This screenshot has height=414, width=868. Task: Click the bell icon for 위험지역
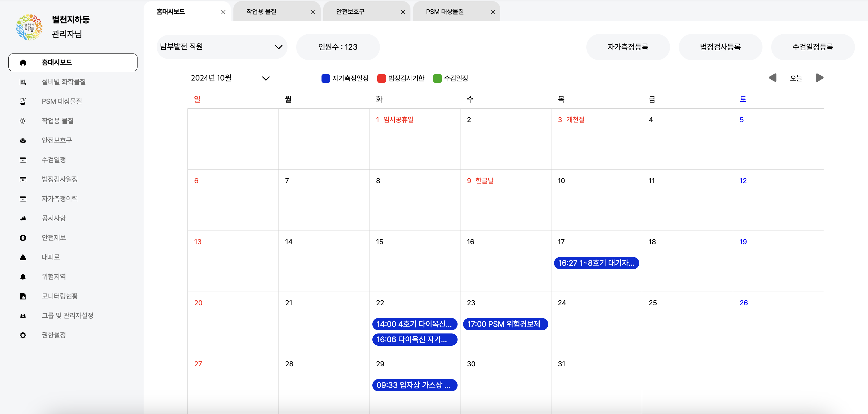click(x=23, y=276)
